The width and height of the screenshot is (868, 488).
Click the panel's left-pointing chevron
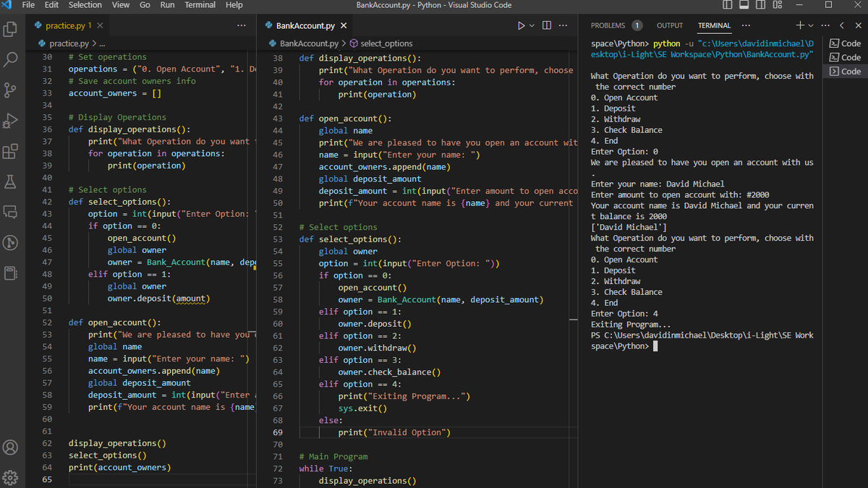click(841, 25)
